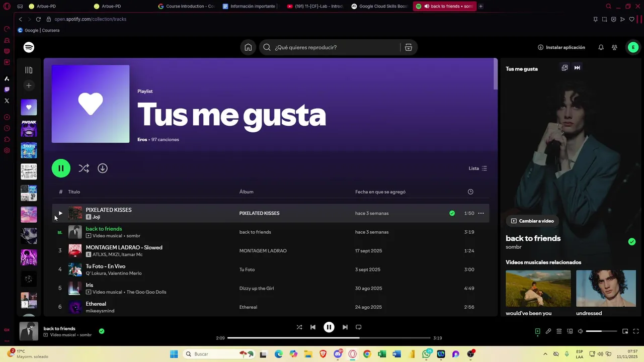Open Now Playing in pop-out window icon

565,68
